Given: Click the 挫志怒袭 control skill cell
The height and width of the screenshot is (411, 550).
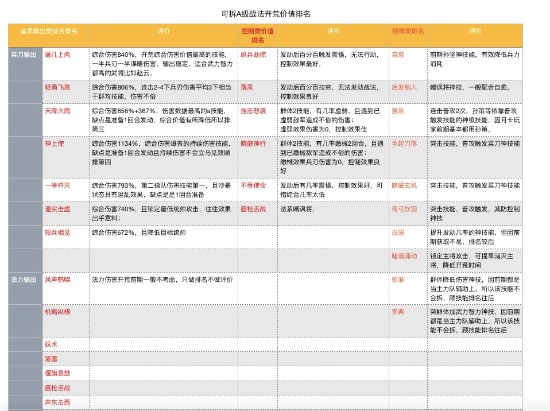Looking at the screenshot, I should [257, 120].
